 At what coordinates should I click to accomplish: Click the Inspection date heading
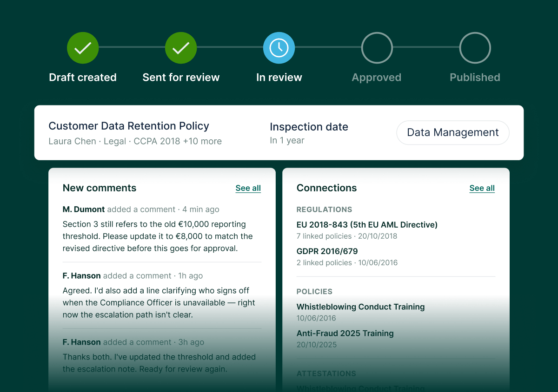tap(309, 127)
